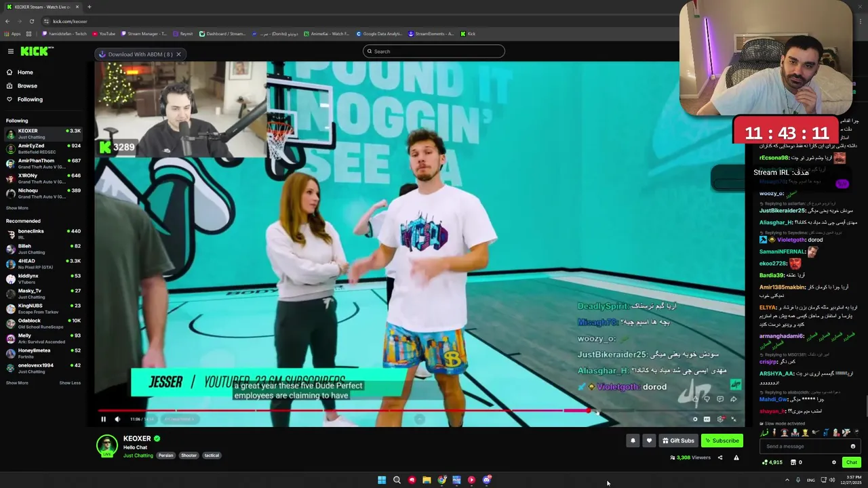Collapse Recommended with Show Less

click(x=70, y=383)
